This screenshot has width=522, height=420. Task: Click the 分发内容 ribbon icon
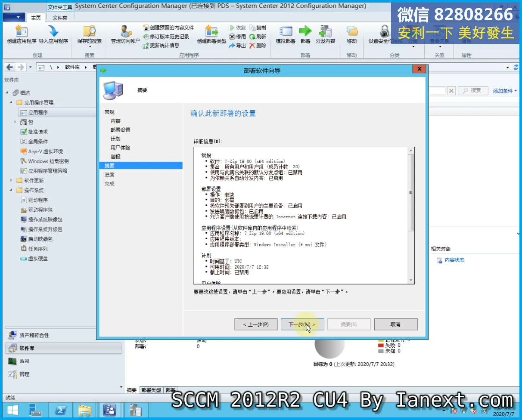click(325, 34)
